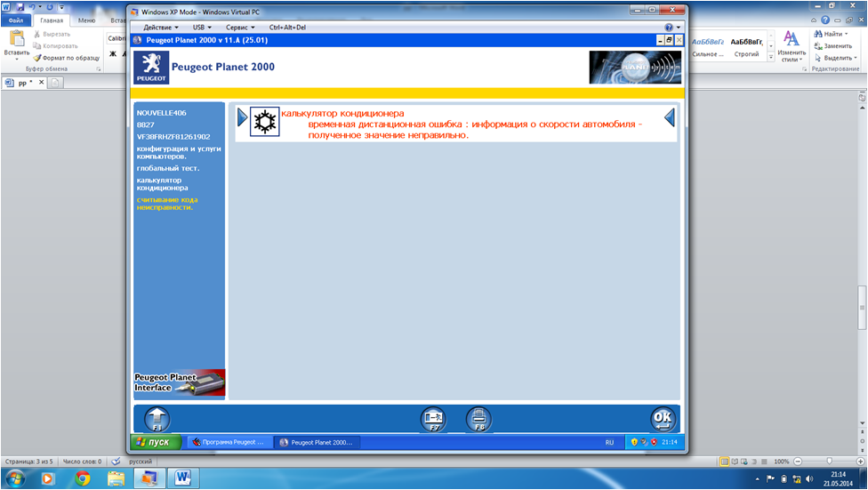Switch to the Главная ribbon tab in Word
Viewport: 868px width, 490px height.
52,20
